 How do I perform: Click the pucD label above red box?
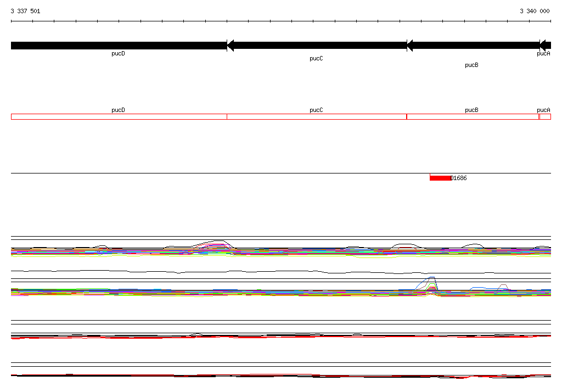tap(119, 110)
